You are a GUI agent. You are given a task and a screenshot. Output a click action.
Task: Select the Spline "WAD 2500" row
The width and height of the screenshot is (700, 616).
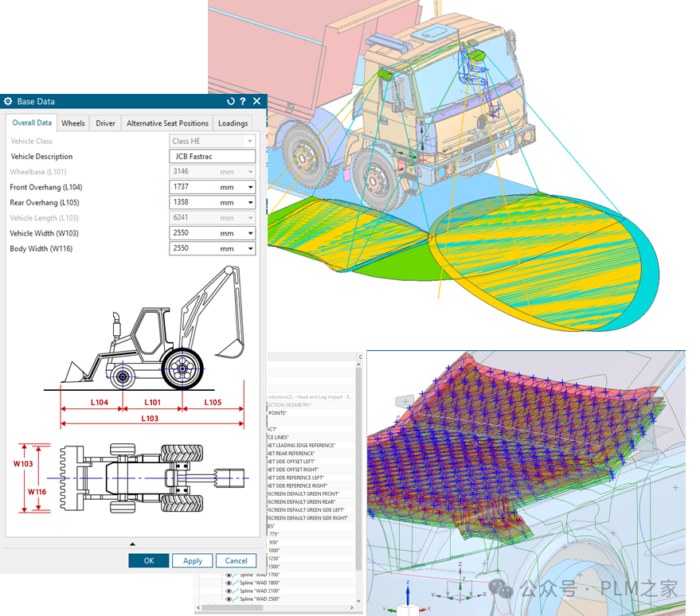click(x=260, y=599)
